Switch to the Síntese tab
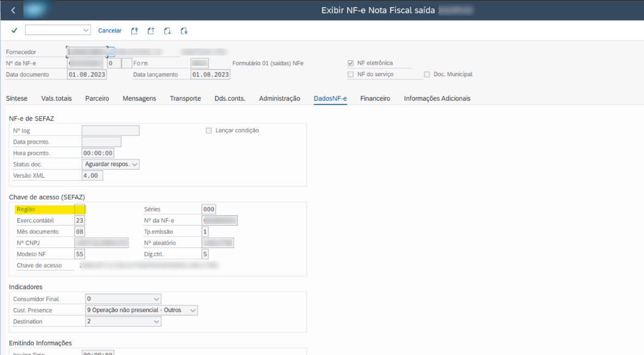 coord(16,98)
